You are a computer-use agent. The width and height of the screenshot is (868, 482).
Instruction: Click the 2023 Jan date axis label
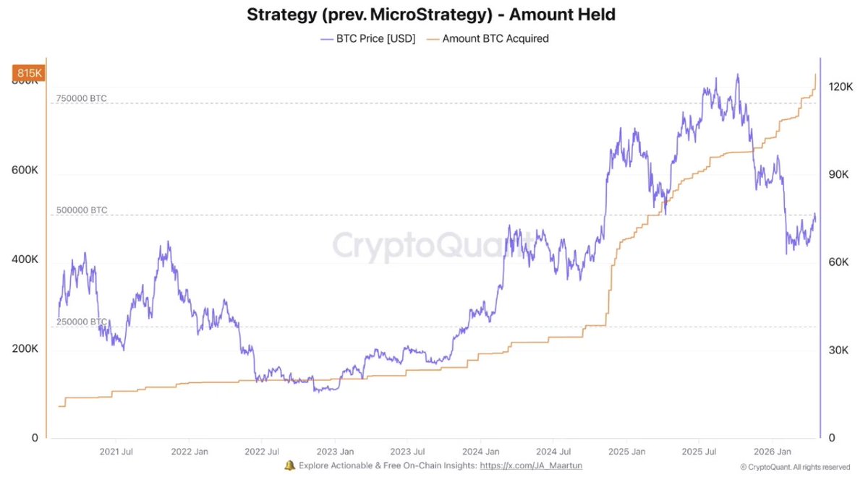pos(333,452)
